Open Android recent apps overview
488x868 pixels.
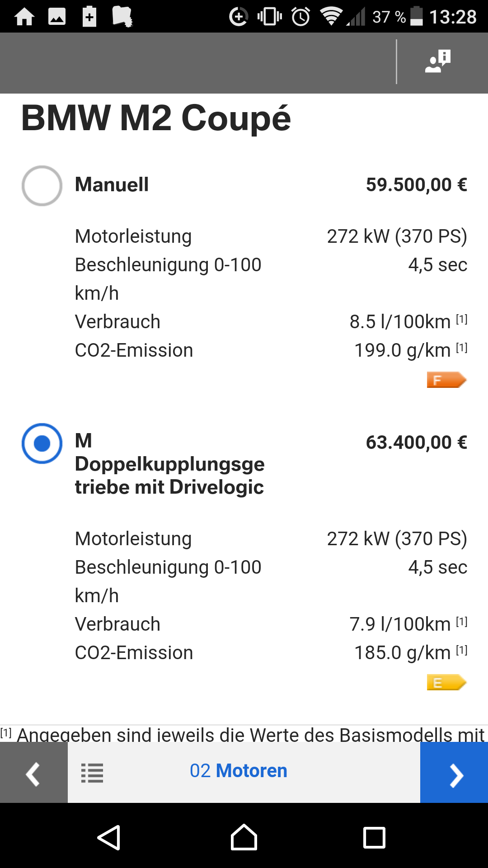coord(374,838)
